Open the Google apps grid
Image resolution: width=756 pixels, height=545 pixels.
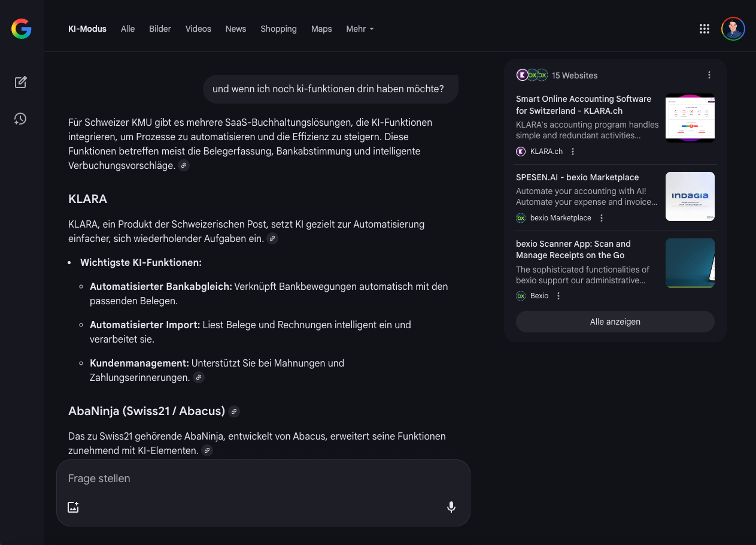coord(705,29)
